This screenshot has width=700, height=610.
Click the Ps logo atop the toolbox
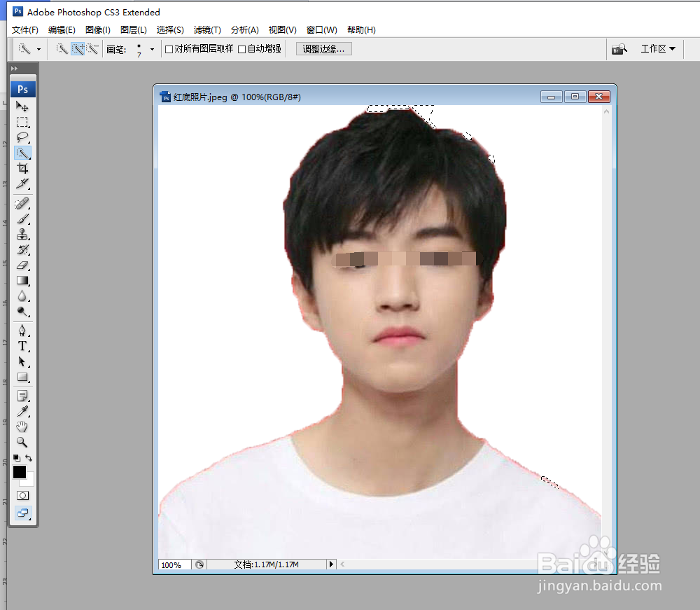23,90
